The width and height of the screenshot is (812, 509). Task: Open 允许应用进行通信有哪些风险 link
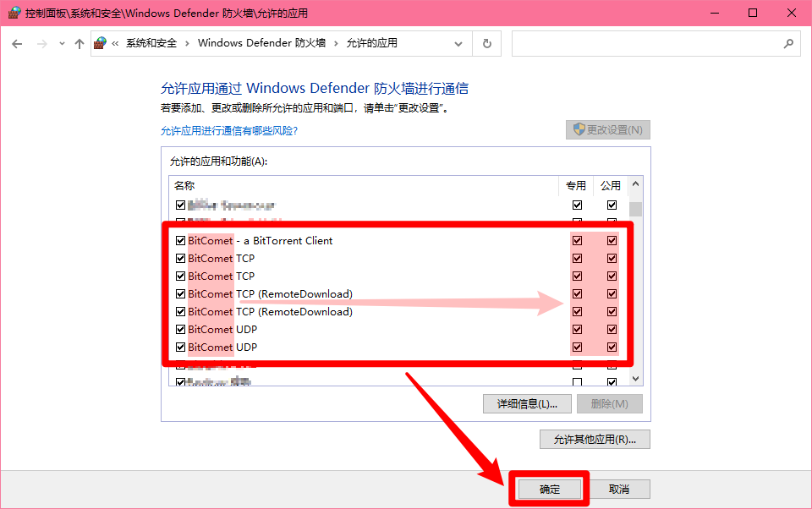point(229,130)
